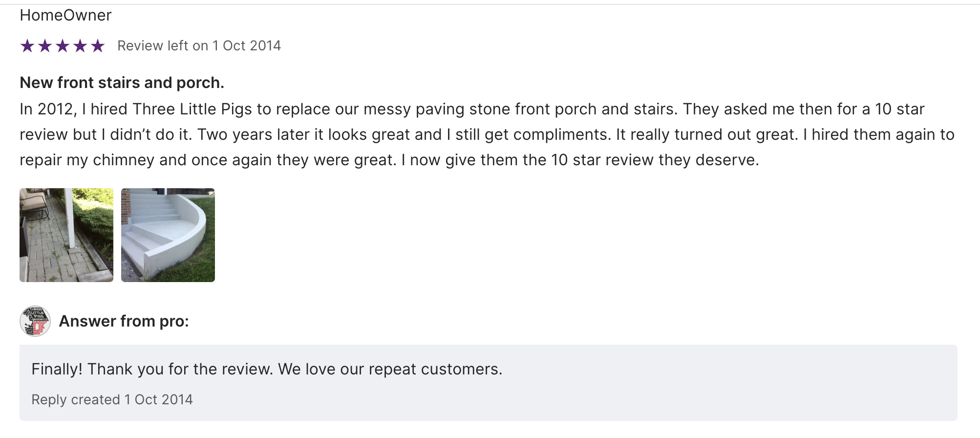
Task: Click the Three Little Pigs pro avatar
Action: [35, 321]
